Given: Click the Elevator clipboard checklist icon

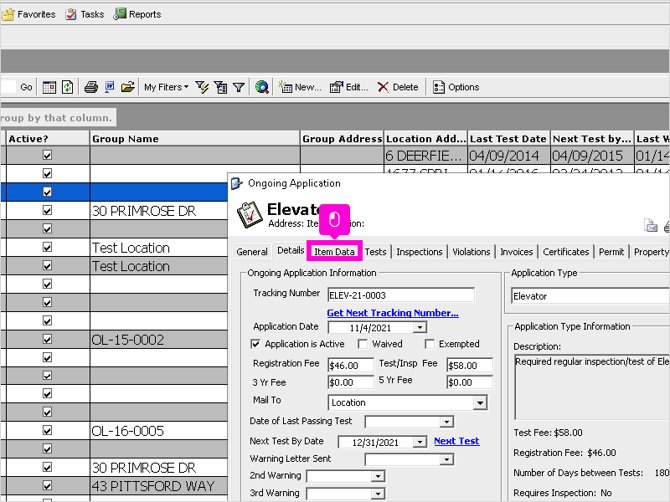Looking at the screenshot, I should (250, 215).
